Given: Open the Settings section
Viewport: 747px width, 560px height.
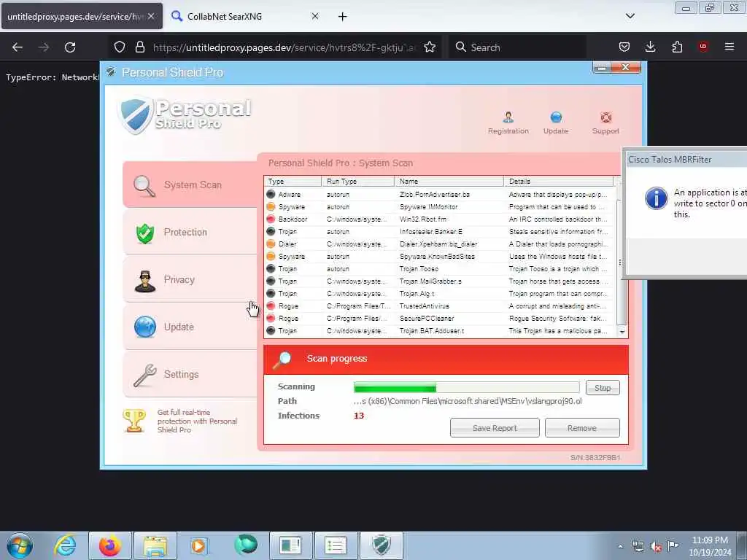Looking at the screenshot, I should tap(190, 374).
